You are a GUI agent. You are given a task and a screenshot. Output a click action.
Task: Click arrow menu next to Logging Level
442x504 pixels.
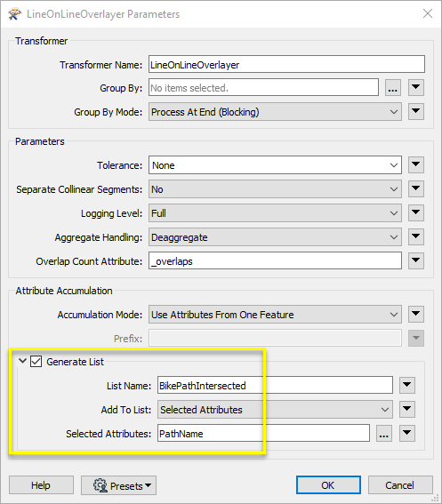(x=416, y=212)
